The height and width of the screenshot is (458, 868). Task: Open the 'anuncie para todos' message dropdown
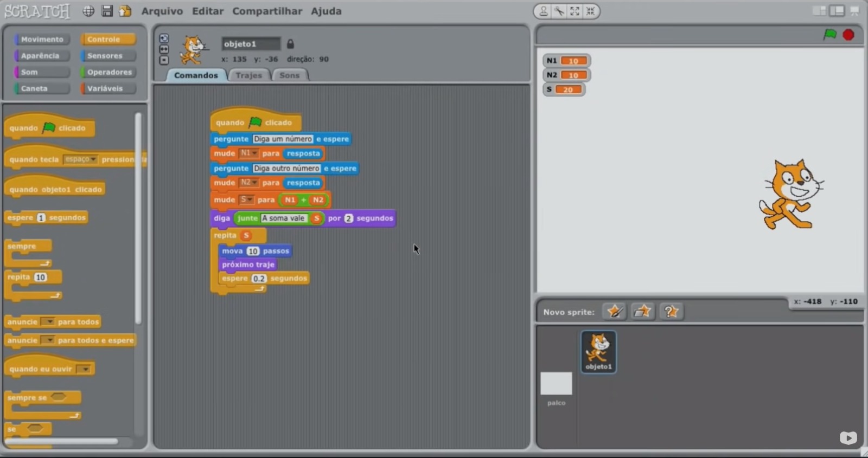tap(48, 321)
